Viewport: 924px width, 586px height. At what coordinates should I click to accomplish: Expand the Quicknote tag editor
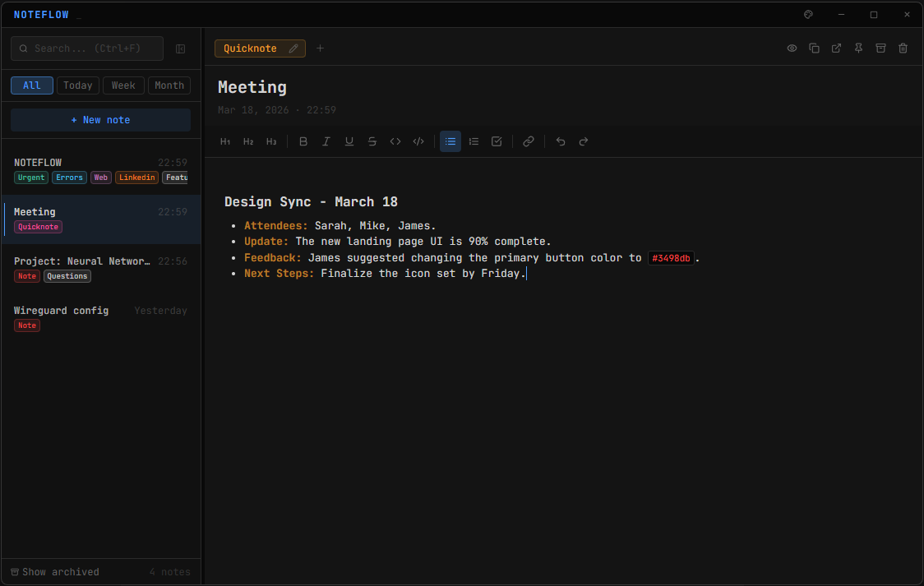pos(293,48)
